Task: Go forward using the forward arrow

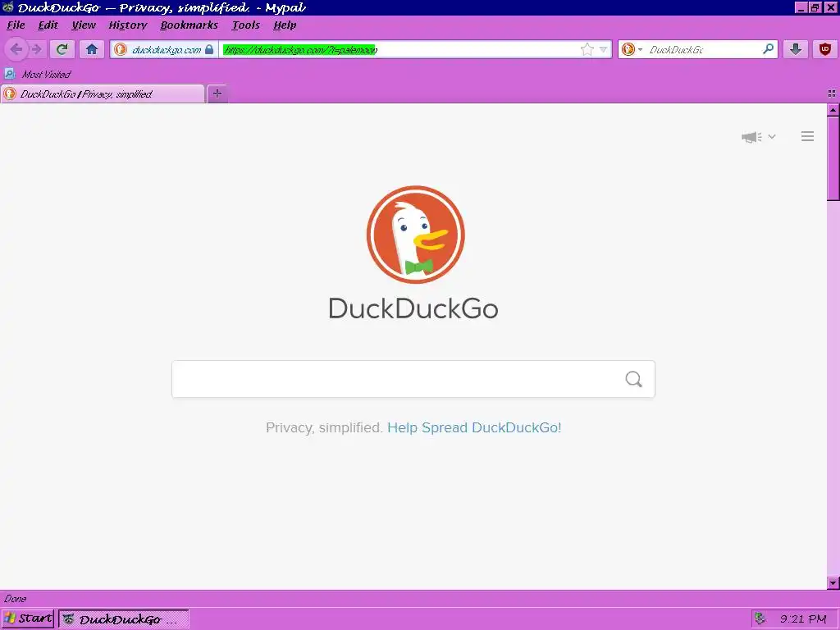Action: click(36, 49)
